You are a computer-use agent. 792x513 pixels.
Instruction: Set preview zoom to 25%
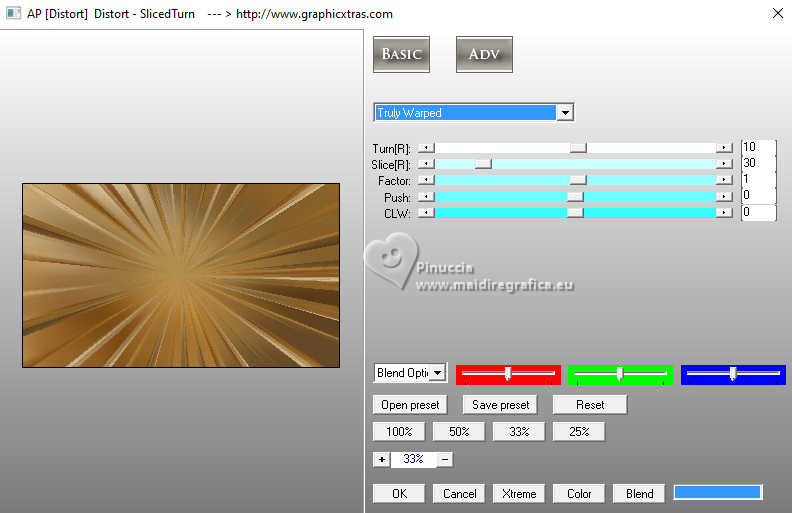click(579, 432)
